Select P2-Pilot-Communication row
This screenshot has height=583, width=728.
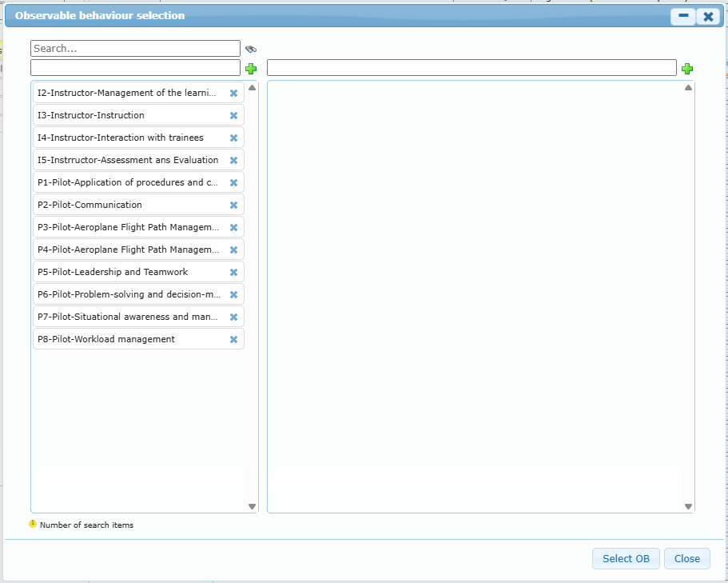coord(138,205)
